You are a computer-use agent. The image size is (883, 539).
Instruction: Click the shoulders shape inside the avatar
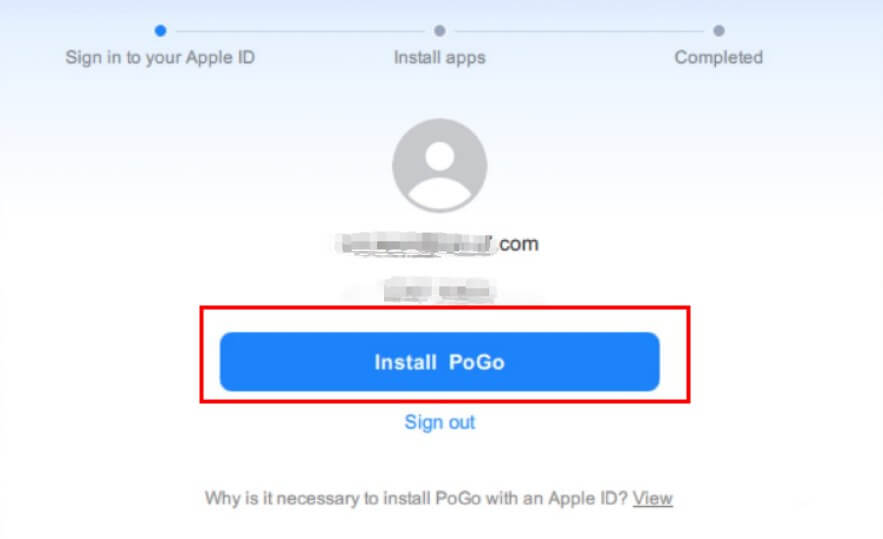click(440, 193)
